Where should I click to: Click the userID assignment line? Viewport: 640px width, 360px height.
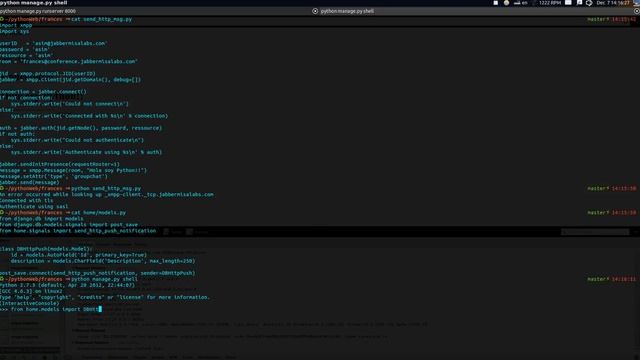(x=53, y=43)
